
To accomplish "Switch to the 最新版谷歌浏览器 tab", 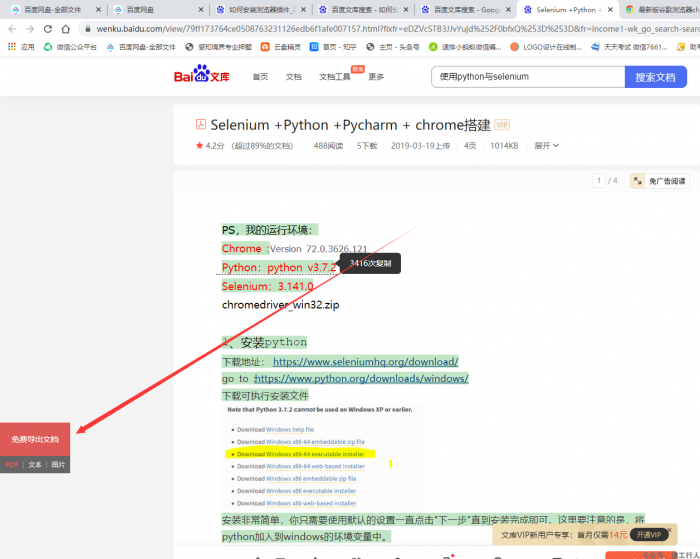I will [661, 9].
